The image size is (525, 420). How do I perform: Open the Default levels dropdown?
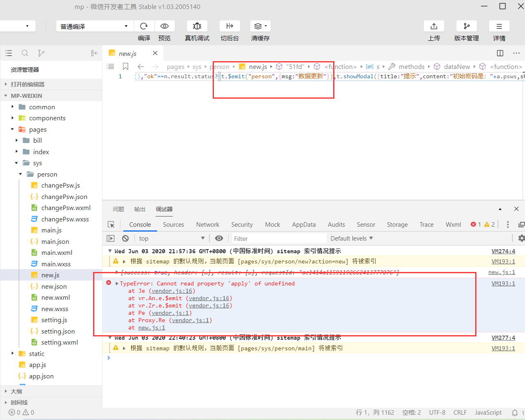[x=351, y=239]
